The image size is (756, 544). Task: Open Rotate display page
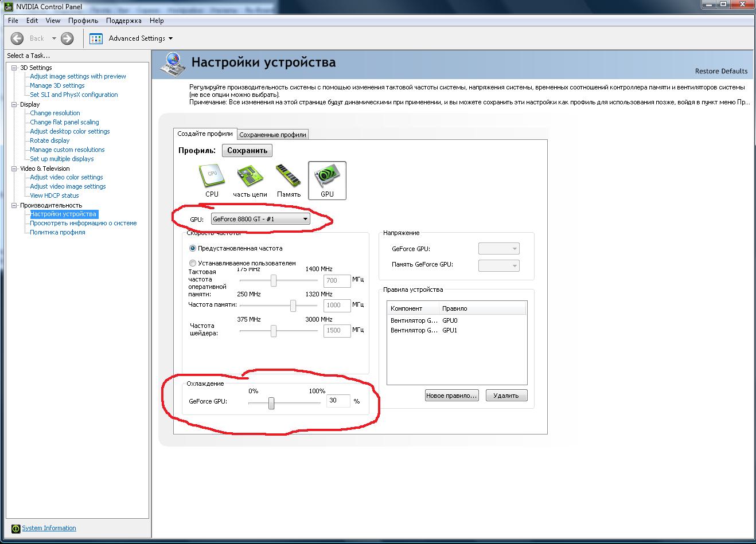(x=50, y=140)
